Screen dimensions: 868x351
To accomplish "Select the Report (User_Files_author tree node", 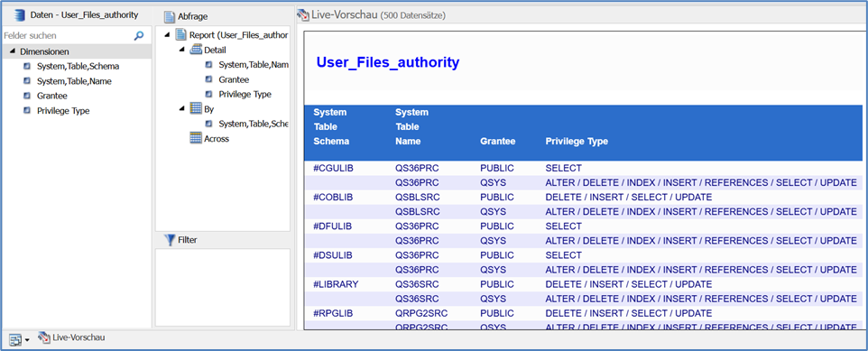I will (238, 35).
